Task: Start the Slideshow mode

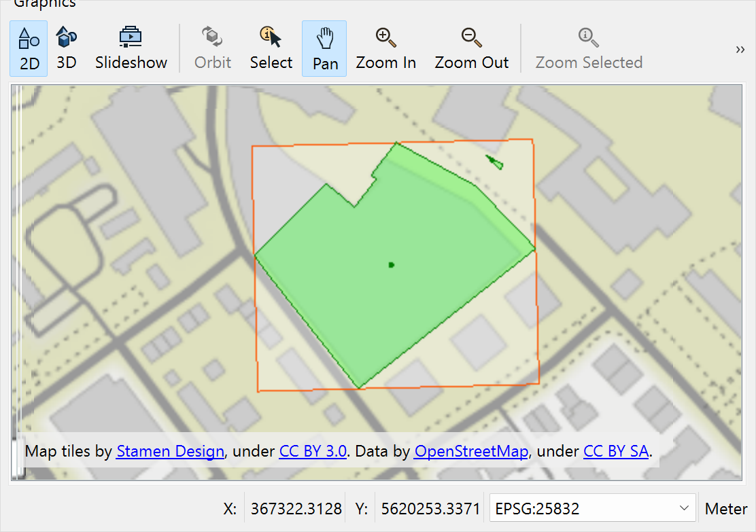Action: point(131,48)
